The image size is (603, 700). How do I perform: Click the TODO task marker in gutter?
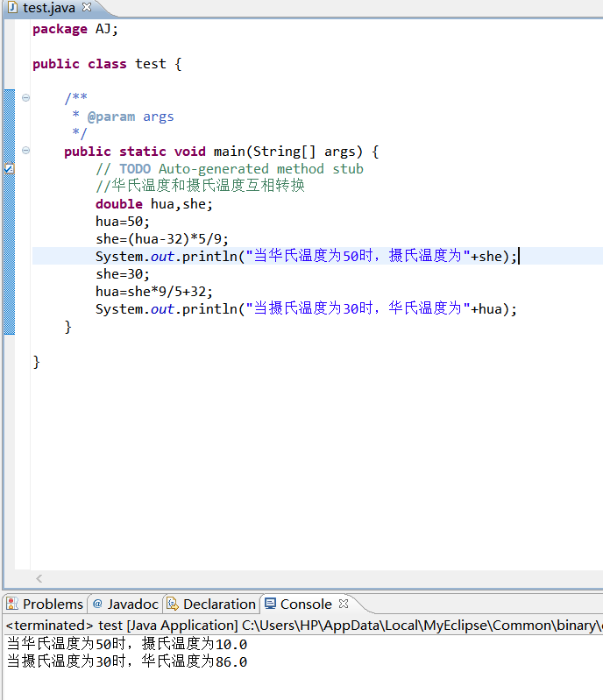[x=10, y=168]
